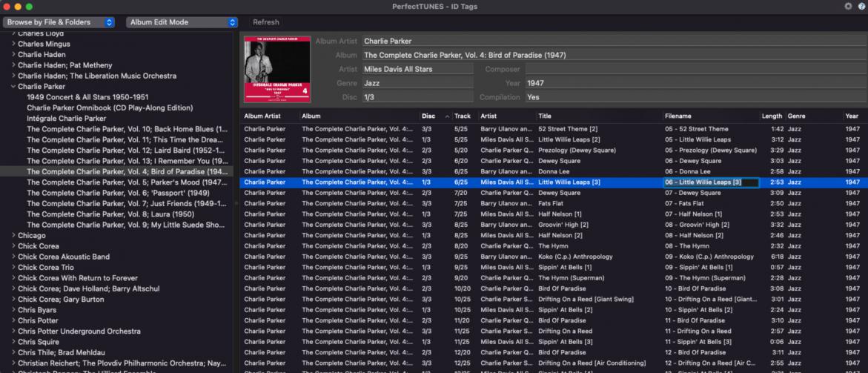Select Intégrale Charlie Parker album
Viewport: 868px width, 373px height.
(66, 119)
